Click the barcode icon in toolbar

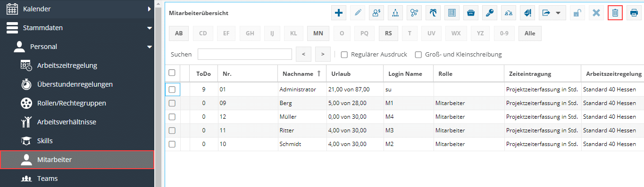[x=452, y=13]
